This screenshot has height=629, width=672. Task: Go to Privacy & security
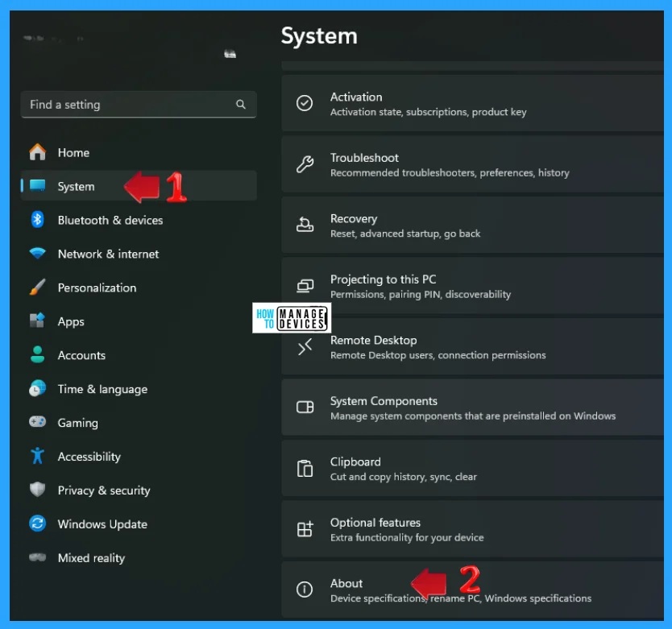coord(139,490)
